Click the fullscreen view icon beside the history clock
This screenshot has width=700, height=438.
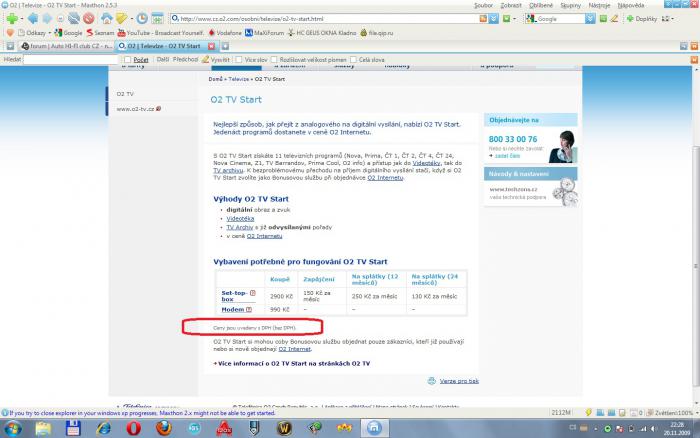(157, 18)
